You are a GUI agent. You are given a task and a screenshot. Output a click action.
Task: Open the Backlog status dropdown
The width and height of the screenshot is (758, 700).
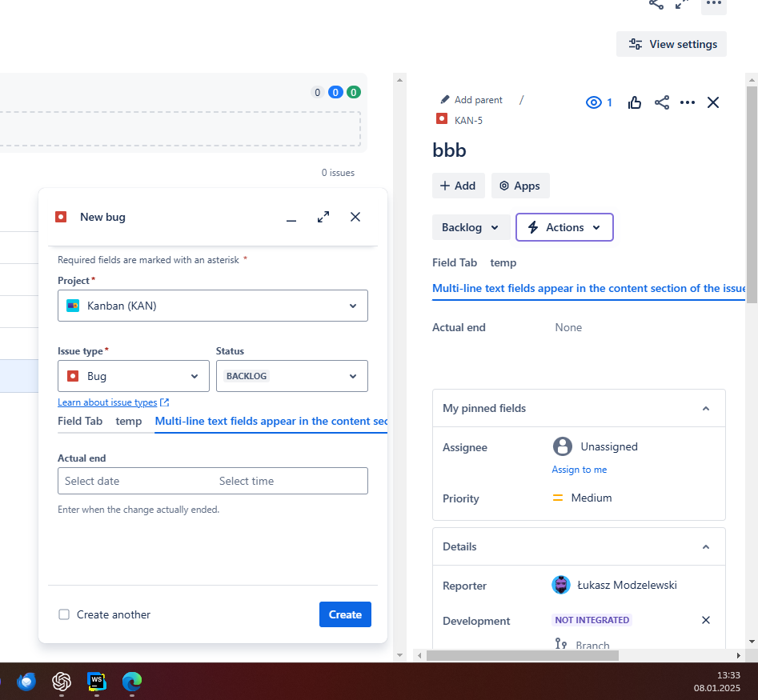[471, 227]
